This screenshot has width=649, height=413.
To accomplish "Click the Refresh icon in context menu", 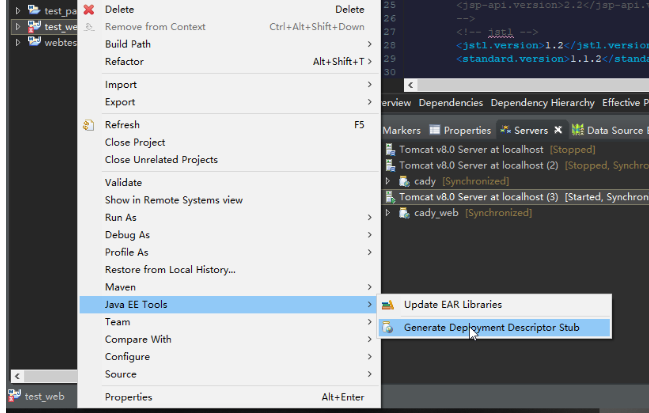I will pos(88,125).
